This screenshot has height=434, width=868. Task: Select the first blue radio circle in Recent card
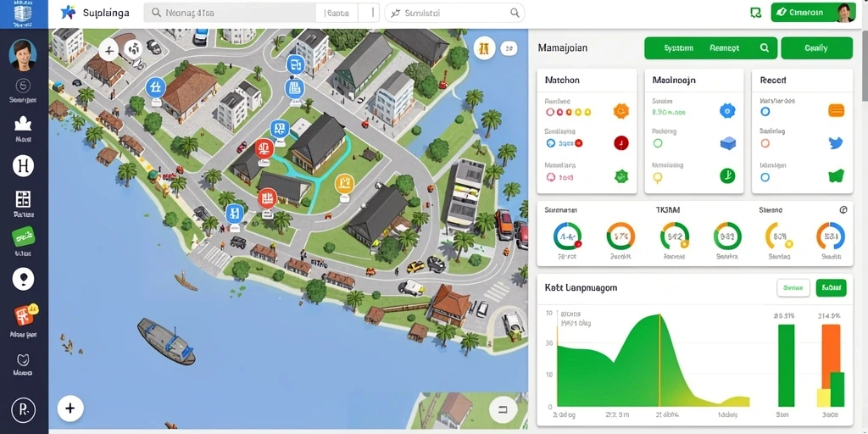click(765, 112)
